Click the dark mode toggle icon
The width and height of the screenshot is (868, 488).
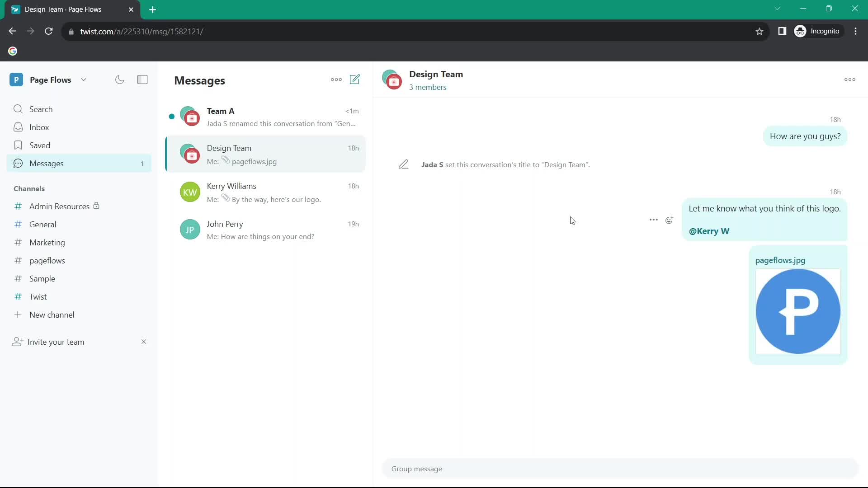[x=120, y=79]
